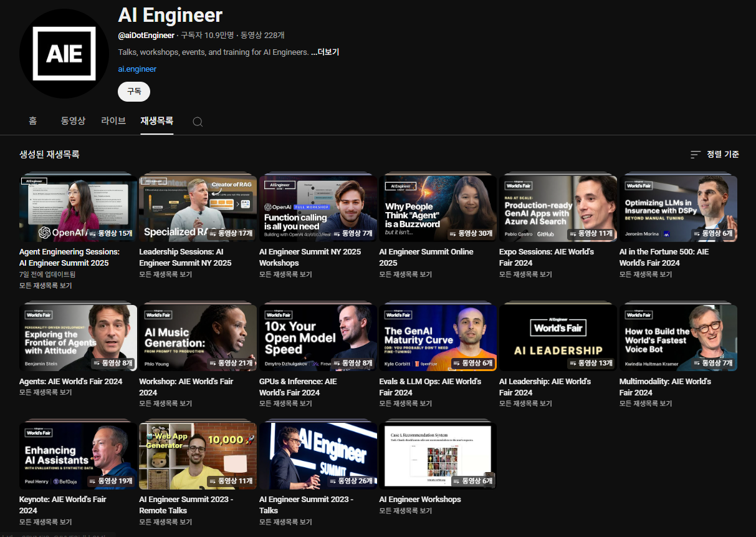Subscribe with the 구독 button
Screen dimensions: 756x537
[134, 91]
